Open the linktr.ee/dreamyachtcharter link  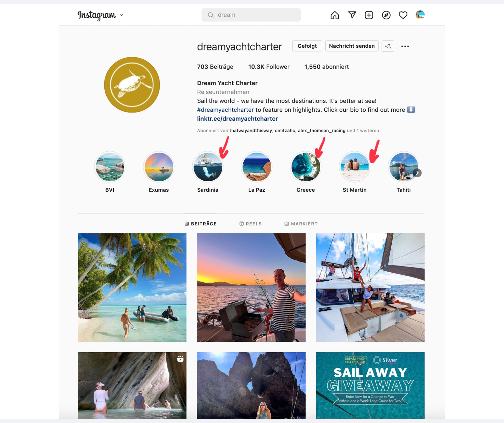(237, 118)
